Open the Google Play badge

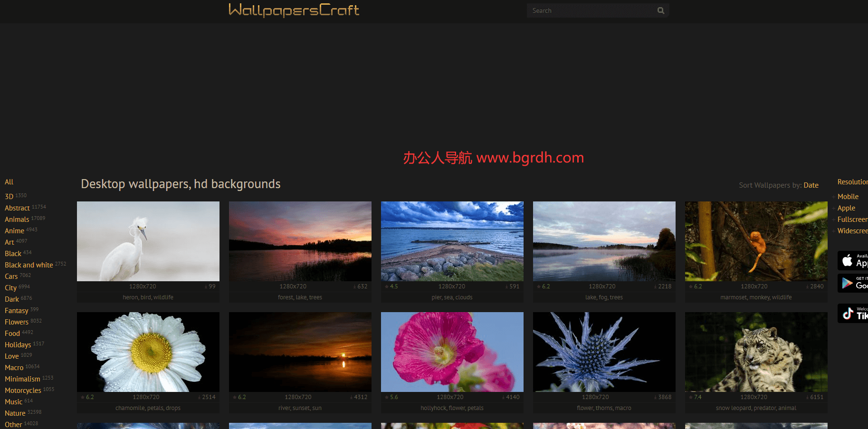[x=853, y=283]
